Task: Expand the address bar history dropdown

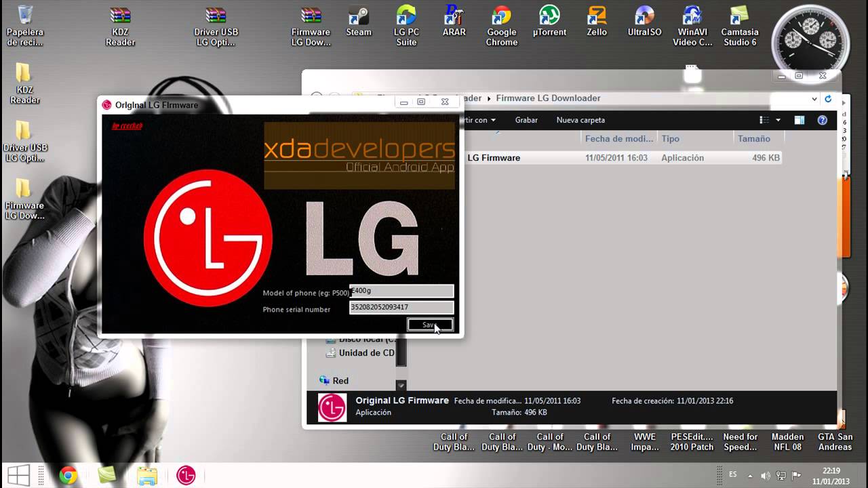Action: coord(814,99)
